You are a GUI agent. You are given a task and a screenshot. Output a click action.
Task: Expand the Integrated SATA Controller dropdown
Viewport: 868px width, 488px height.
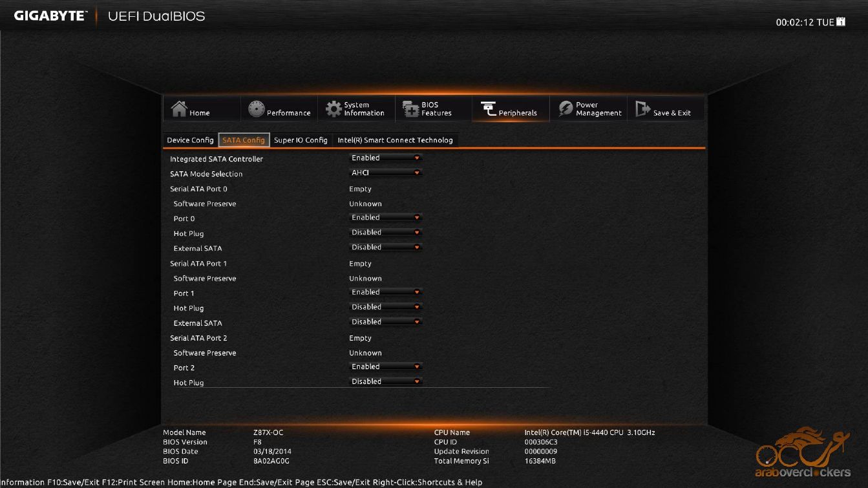point(386,158)
